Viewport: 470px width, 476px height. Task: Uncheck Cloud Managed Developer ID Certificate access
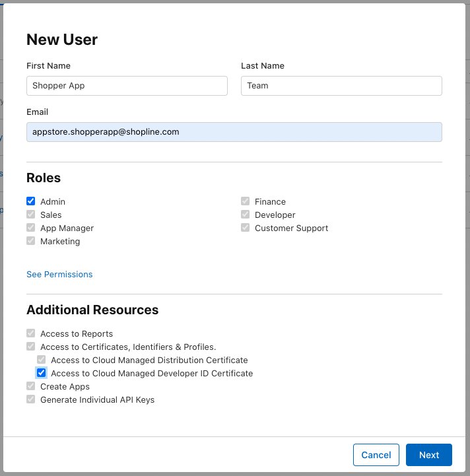coord(42,373)
